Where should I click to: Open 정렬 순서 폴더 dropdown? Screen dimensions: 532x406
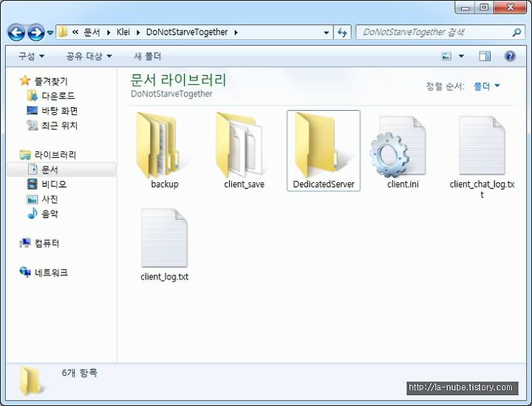487,86
